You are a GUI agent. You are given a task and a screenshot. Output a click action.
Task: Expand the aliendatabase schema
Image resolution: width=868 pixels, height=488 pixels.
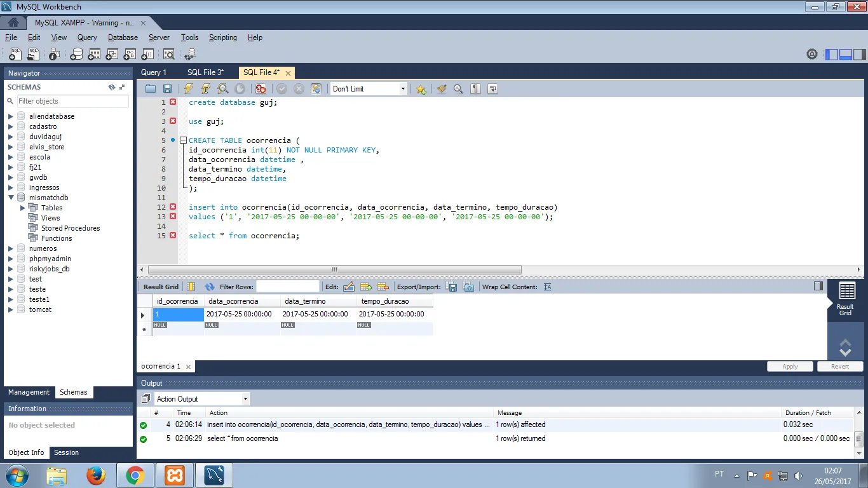[x=10, y=116]
